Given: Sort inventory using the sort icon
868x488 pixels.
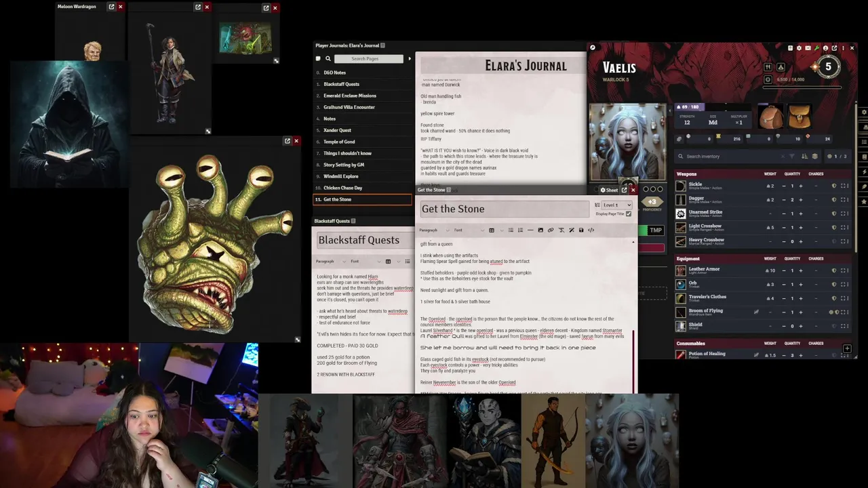Looking at the screenshot, I should pos(804,157).
